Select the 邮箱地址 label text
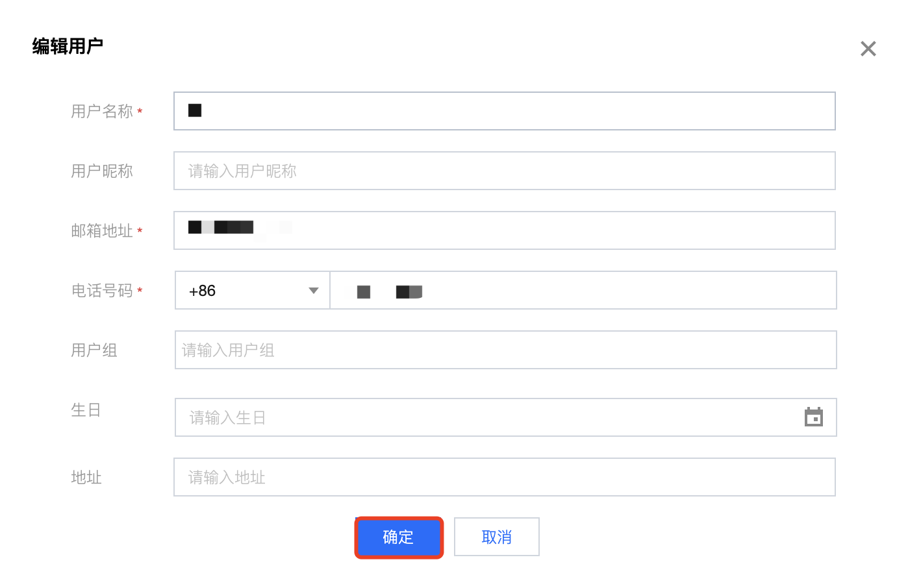The height and width of the screenshot is (588, 908). tap(102, 231)
